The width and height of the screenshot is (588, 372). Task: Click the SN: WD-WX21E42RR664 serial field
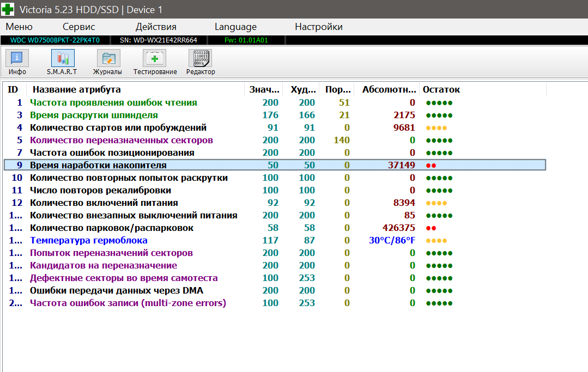[x=159, y=40]
